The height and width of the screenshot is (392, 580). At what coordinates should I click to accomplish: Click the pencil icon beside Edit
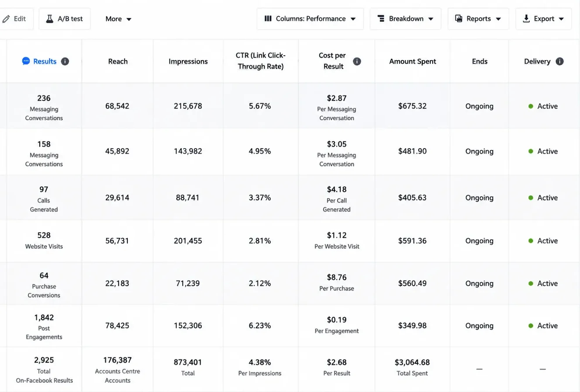(6, 19)
